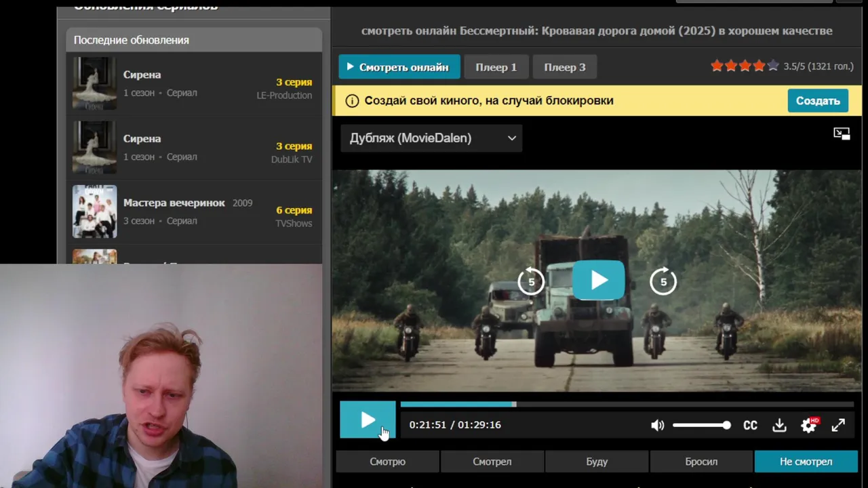Click the Создать button
Viewport: 868px width, 488px height.
(818, 100)
